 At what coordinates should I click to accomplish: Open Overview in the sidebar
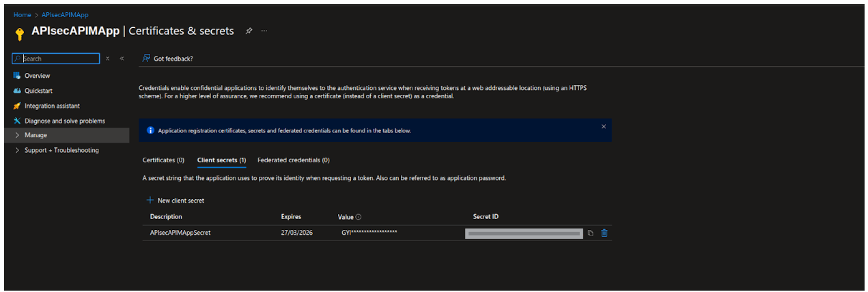click(x=37, y=76)
